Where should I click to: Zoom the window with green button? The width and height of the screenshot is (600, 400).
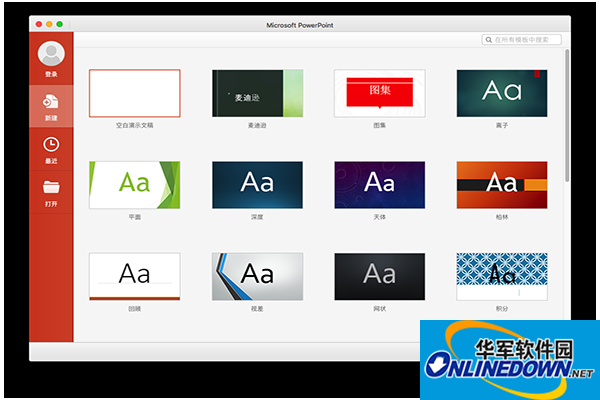59,24
